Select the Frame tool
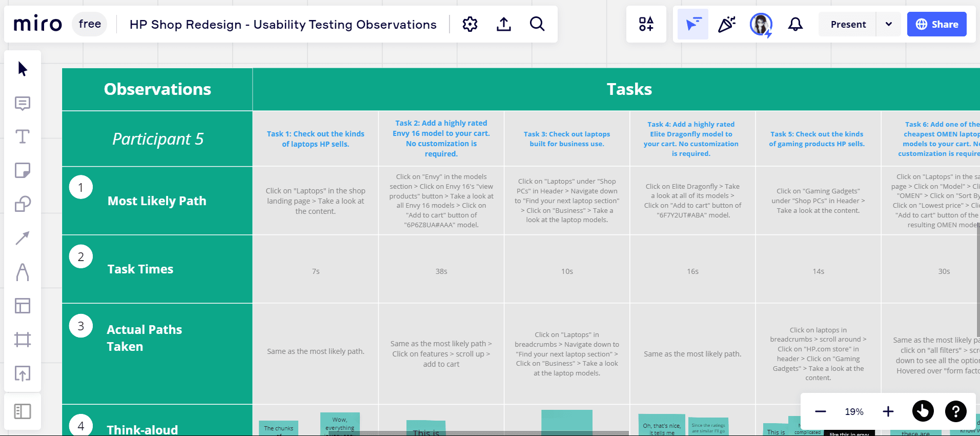This screenshot has height=436, width=980. click(23, 340)
